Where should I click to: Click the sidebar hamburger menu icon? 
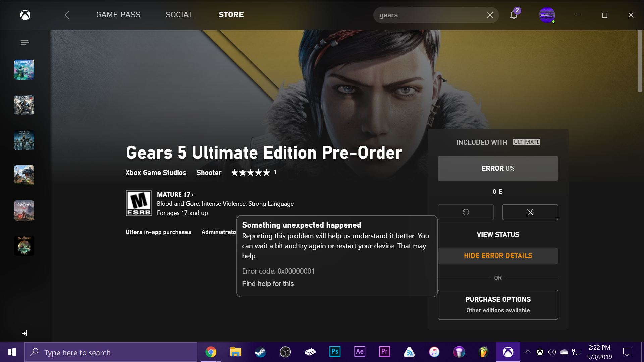click(25, 43)
